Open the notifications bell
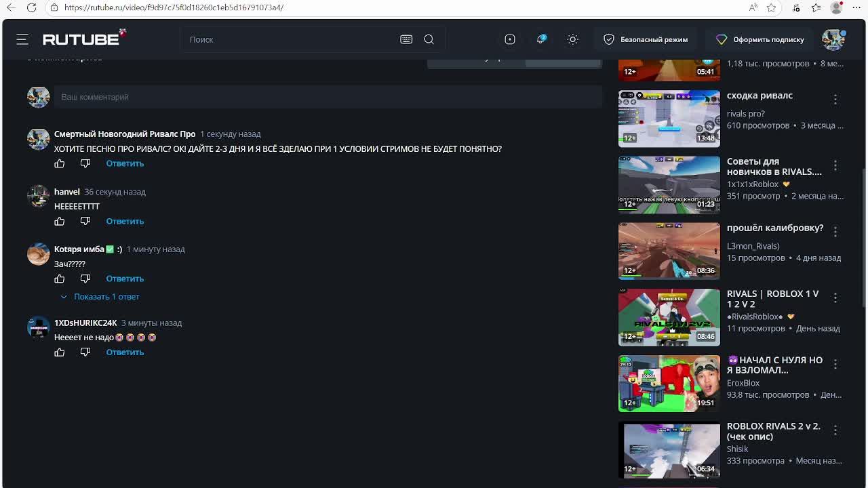The image size is (868, 488). click(x=541, y=39)
